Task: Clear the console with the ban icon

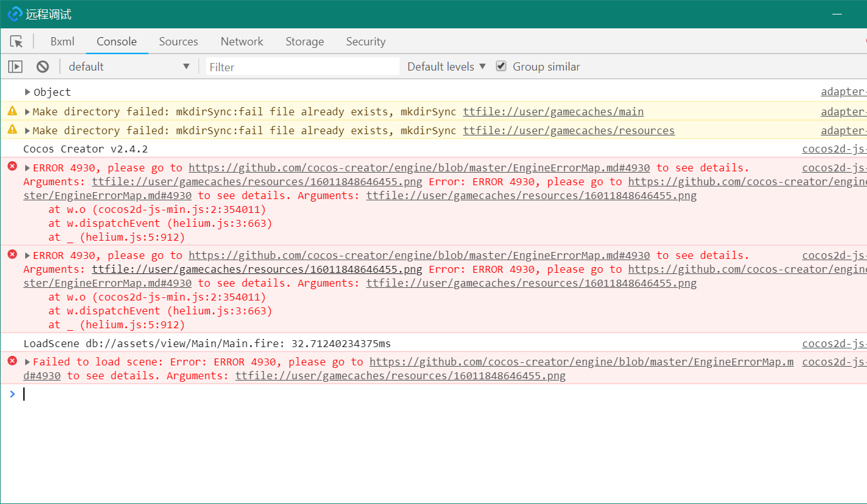Action: point(42,67)
